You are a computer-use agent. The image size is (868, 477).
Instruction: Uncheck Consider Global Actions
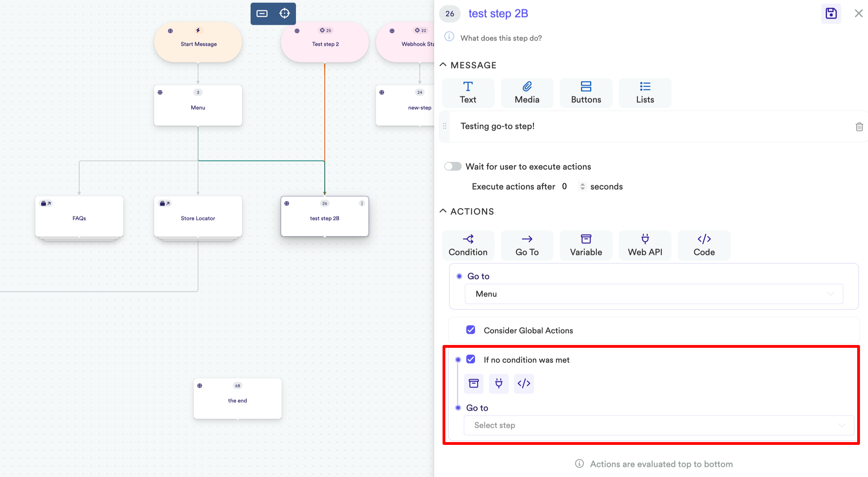(x=470, y=330)
